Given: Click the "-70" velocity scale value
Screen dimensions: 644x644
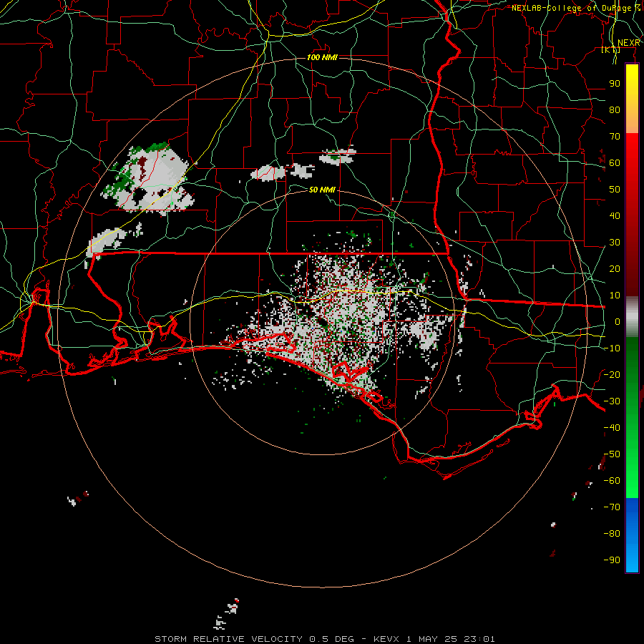Looking at the screenshot, I should pyautogui.click(x=612, y=507).
